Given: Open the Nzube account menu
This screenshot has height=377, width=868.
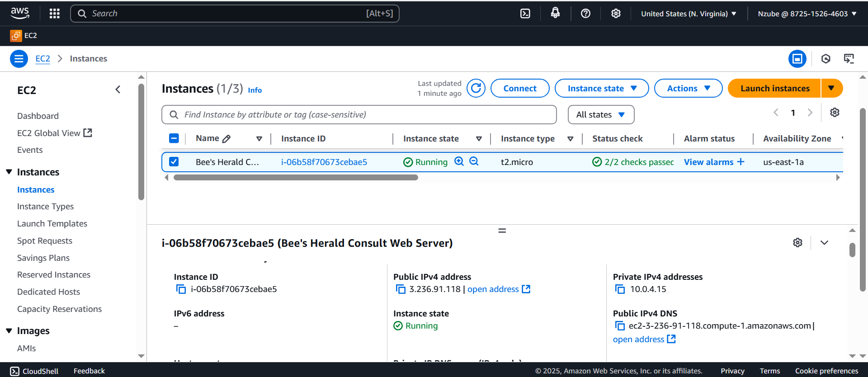Looking at the screenshot, I should pos(807,14).
